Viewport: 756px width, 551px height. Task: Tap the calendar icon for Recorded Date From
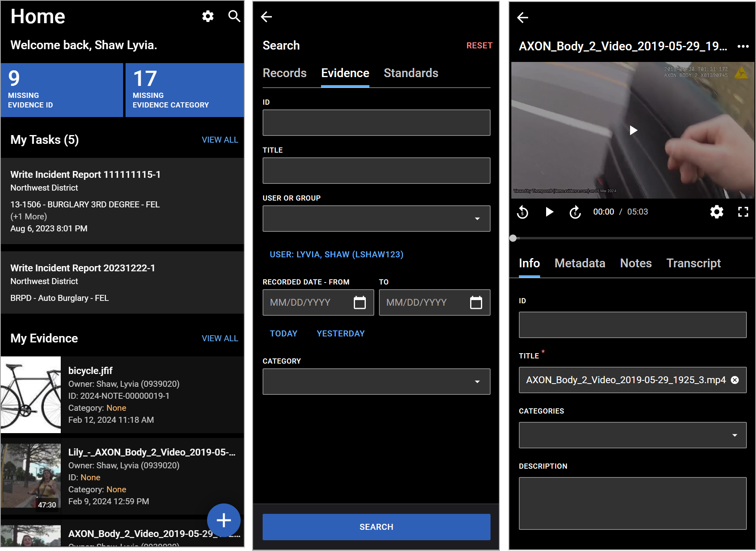click(x=359, y=302)
